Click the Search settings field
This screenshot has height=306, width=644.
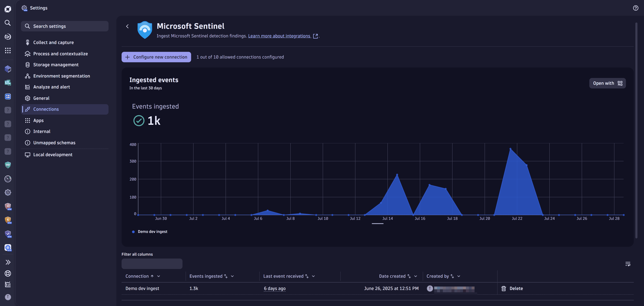pyautogui.click(x=65, y=26)
